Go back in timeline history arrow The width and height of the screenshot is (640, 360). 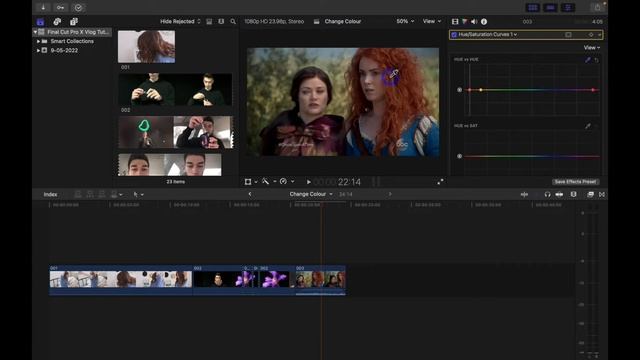(x=250, y=194)
